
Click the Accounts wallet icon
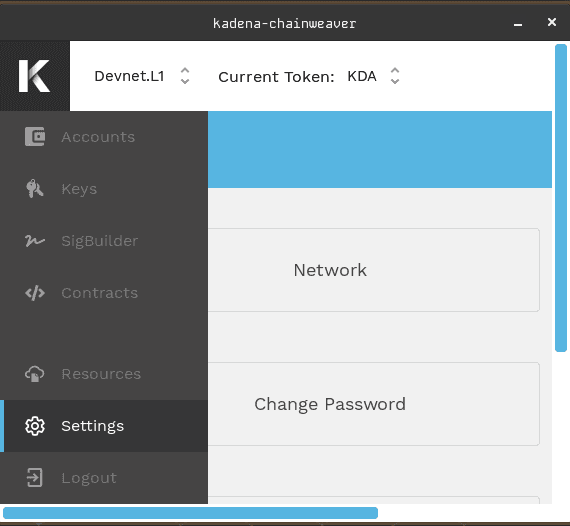click(35, 137)
